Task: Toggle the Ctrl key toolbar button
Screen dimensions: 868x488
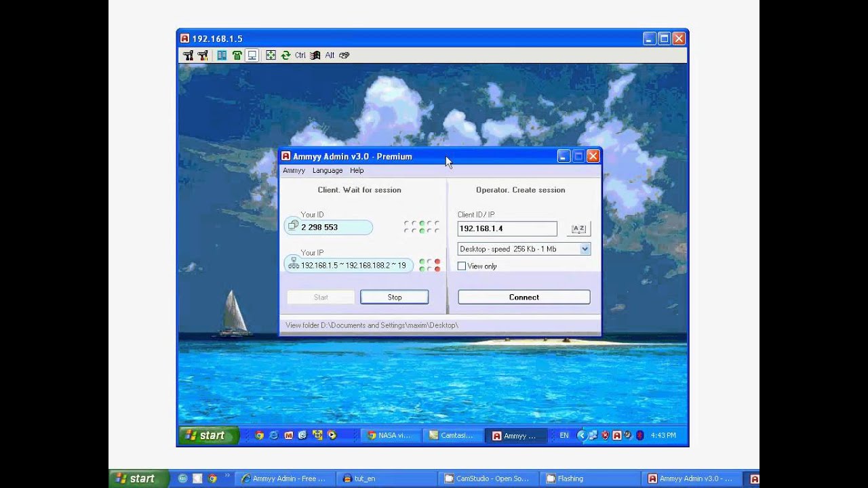Action: pos(300,56)
